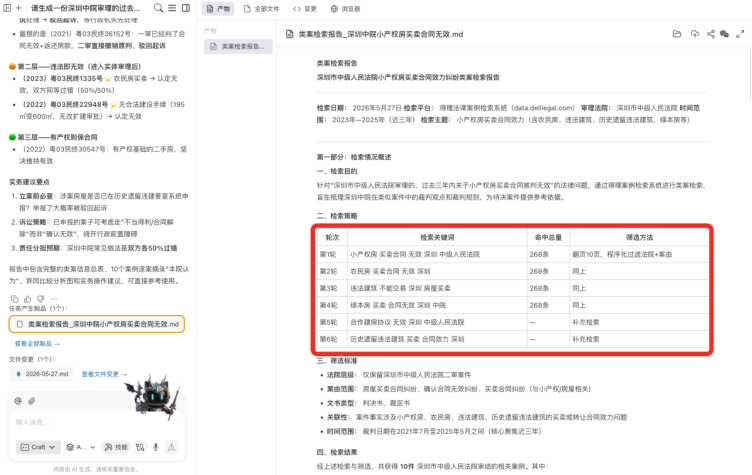Click the @ mention icon
This screenshot has width=752, height=475.
coord(18,401)
